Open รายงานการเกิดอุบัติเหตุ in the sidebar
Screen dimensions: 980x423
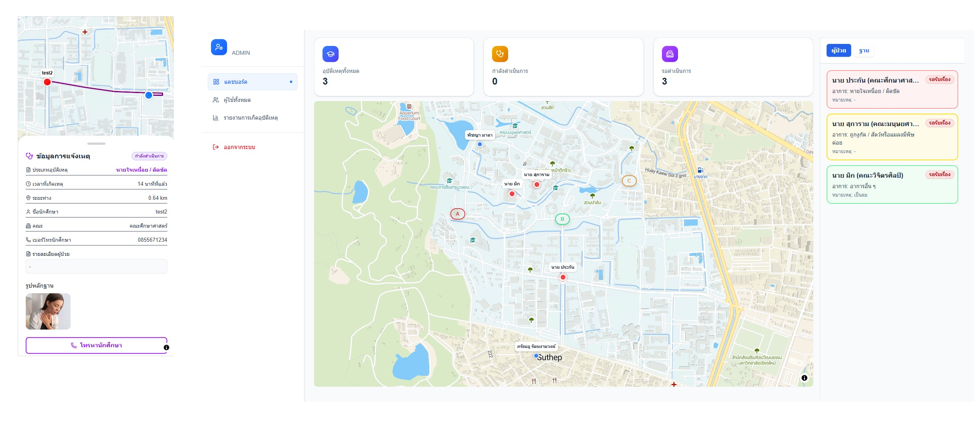(250, 118)
